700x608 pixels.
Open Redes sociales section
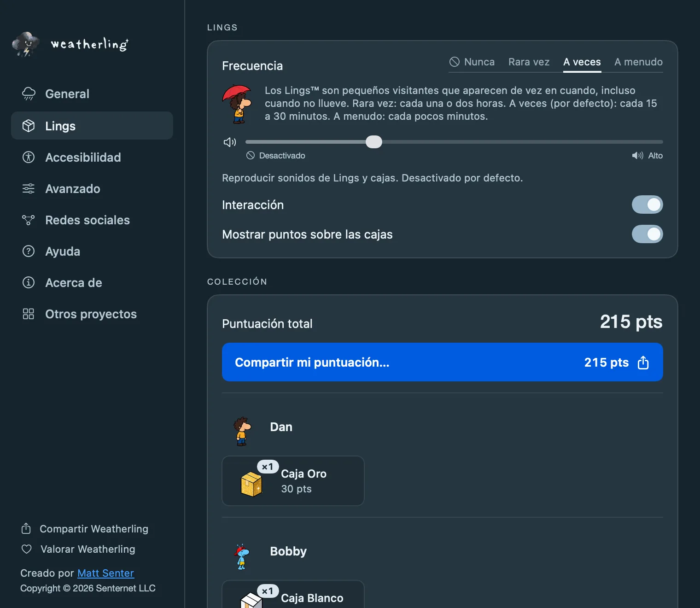(92, 220)
